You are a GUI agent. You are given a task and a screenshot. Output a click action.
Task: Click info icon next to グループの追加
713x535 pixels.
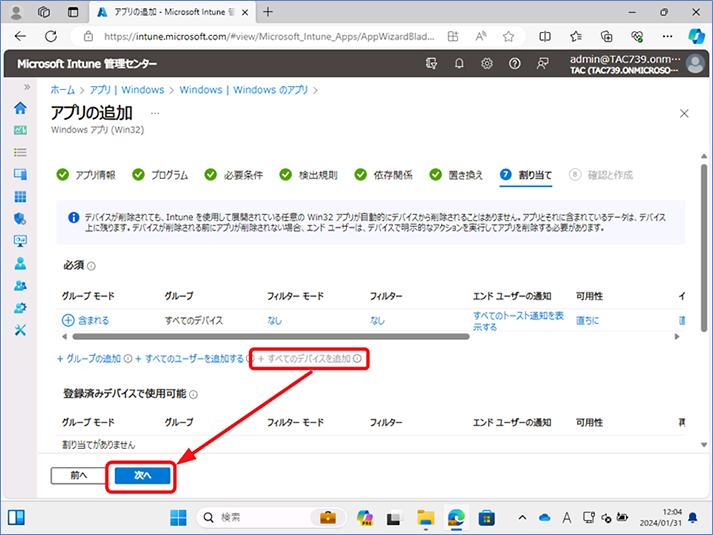128,359
